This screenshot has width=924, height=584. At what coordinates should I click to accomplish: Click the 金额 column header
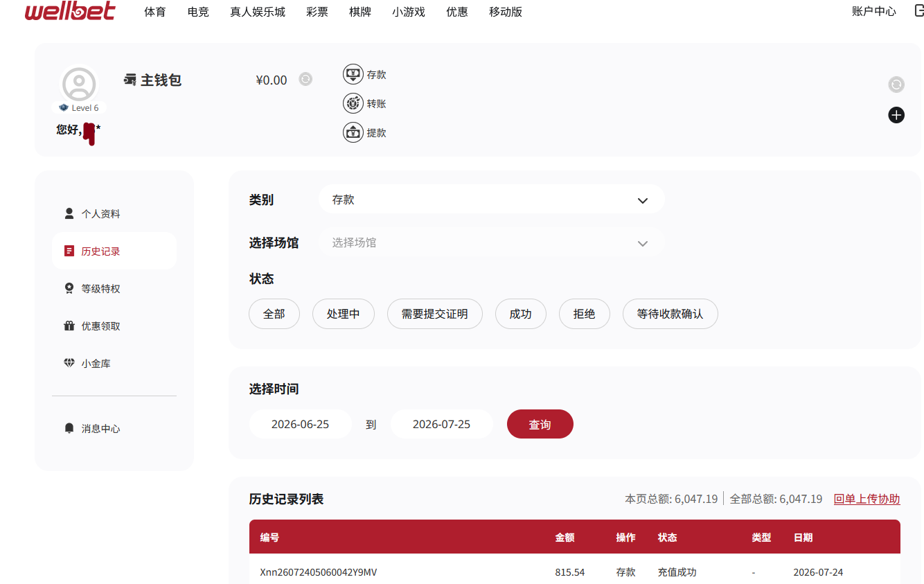(x=565, y=537)
